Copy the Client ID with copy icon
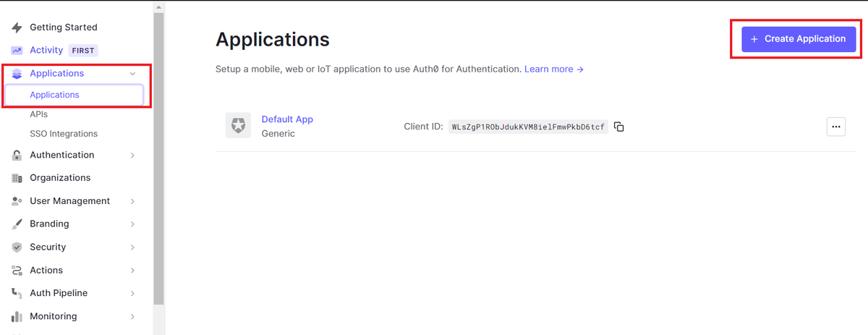868x335 pixels. coord(619,127)
